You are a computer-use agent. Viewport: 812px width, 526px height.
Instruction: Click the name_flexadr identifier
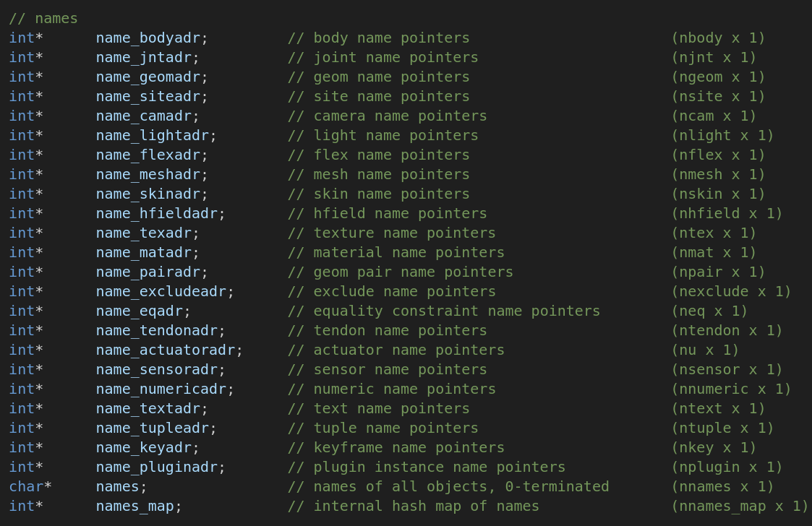click(x=148, y=155)
